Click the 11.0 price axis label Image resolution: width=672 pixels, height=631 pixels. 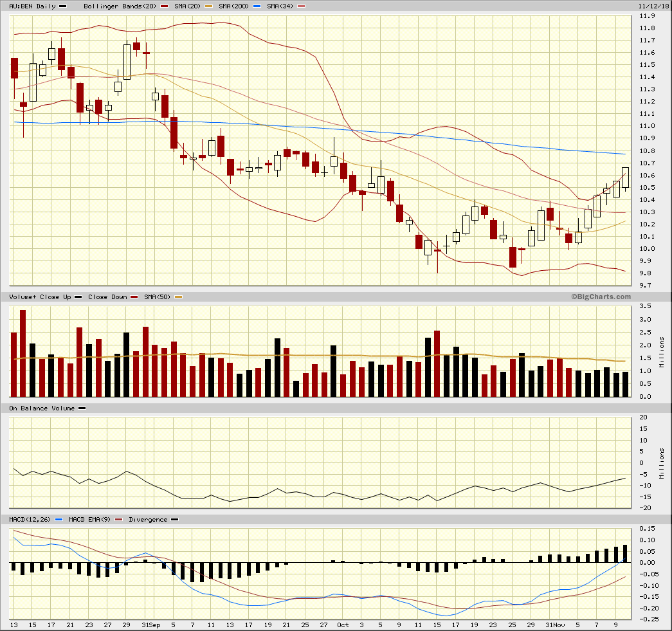[647, 126]
